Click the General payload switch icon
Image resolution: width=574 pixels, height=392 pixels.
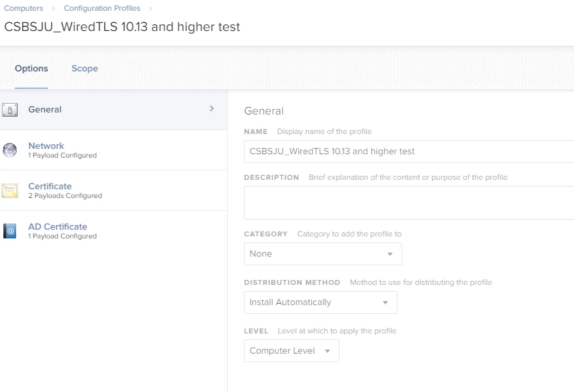click(10, 110)
